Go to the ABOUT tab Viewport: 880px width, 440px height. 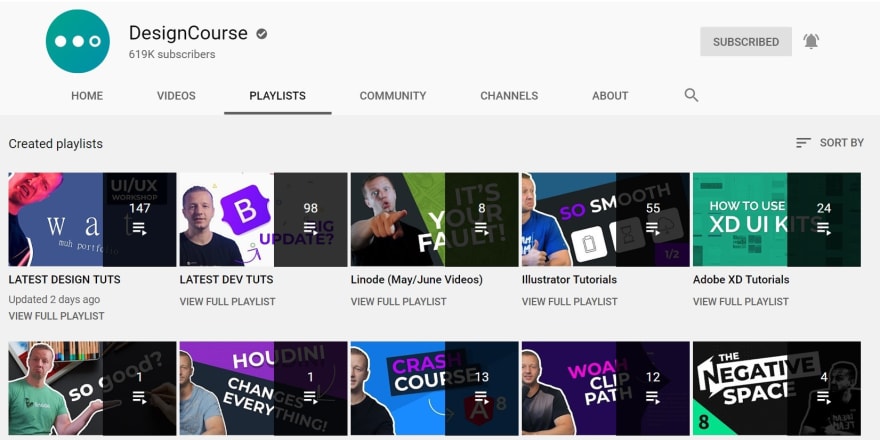610,96
